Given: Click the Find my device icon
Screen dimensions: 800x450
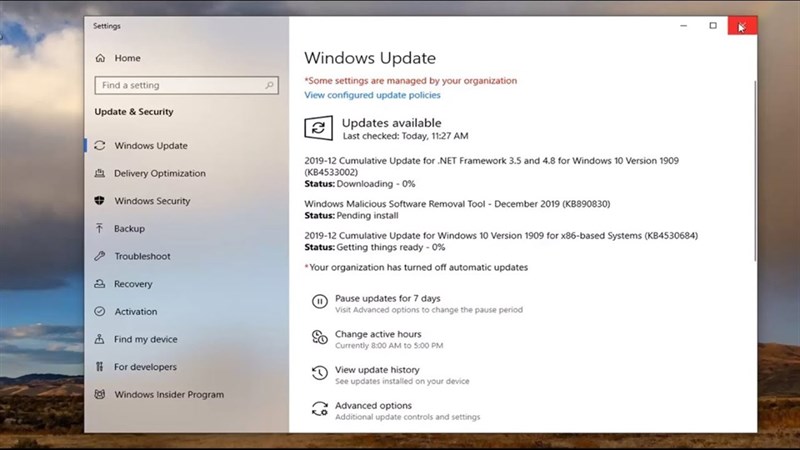Looking at the screenshot, I should (100, 338).
